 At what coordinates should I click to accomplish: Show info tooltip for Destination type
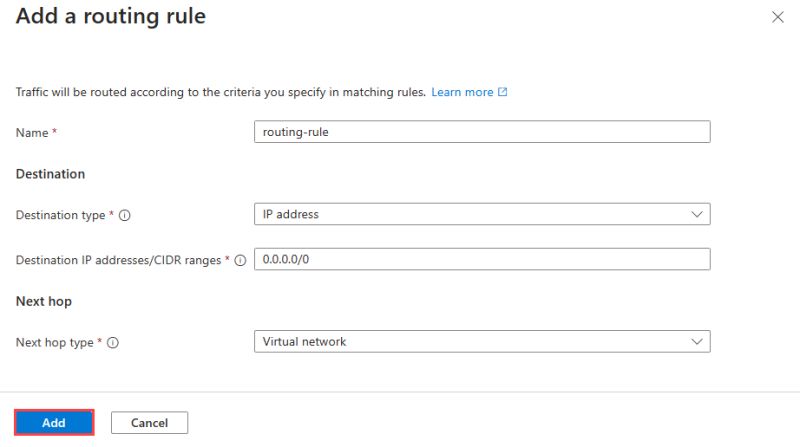124,215
